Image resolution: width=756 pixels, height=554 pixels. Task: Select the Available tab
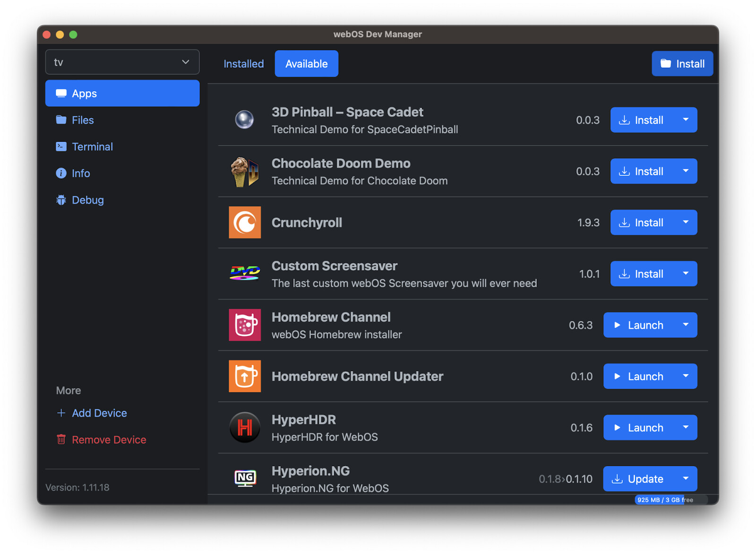pos(306,64)
